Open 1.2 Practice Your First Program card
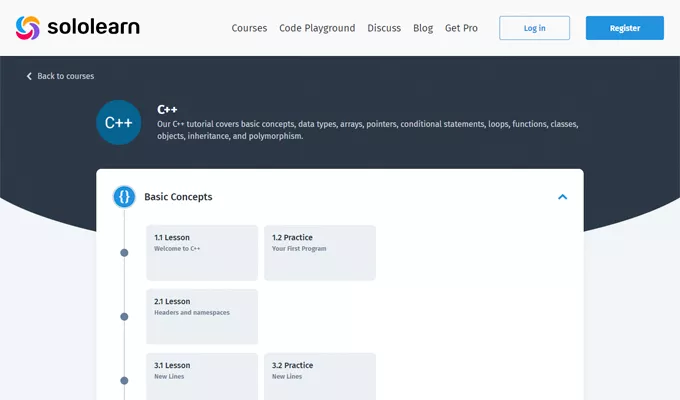The height and width of the screenshot is (400, 680). [x=320, y=253]
